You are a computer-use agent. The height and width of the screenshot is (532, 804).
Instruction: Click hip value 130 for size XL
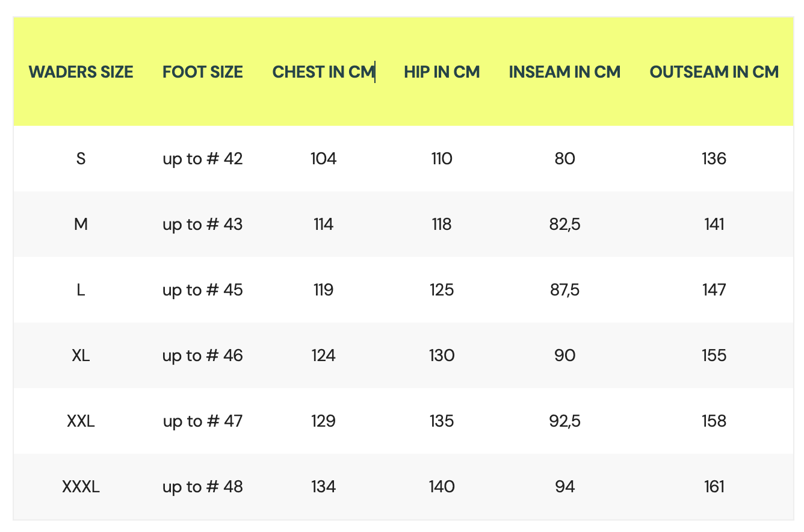click(x=442, y=356)
